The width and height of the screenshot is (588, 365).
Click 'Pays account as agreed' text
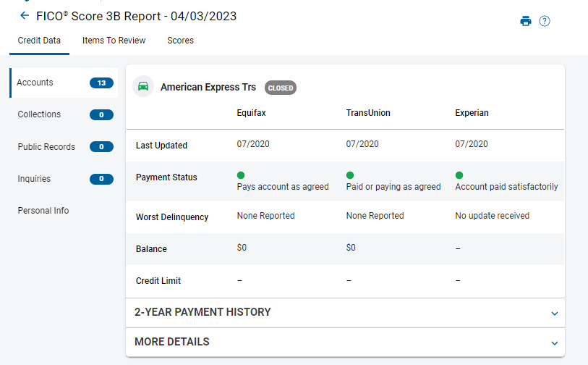pos(283,187)
